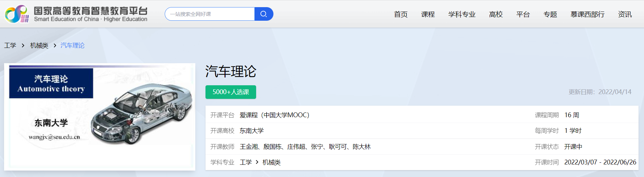Go to the 课程 nav item
Viewport: 644px width, 177px height.
pos(428,14)
